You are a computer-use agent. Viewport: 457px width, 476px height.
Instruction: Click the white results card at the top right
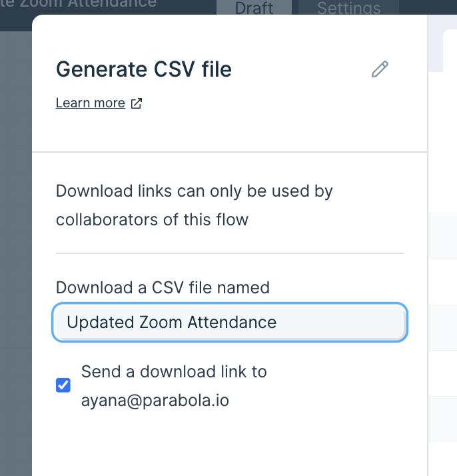(450, 51)
